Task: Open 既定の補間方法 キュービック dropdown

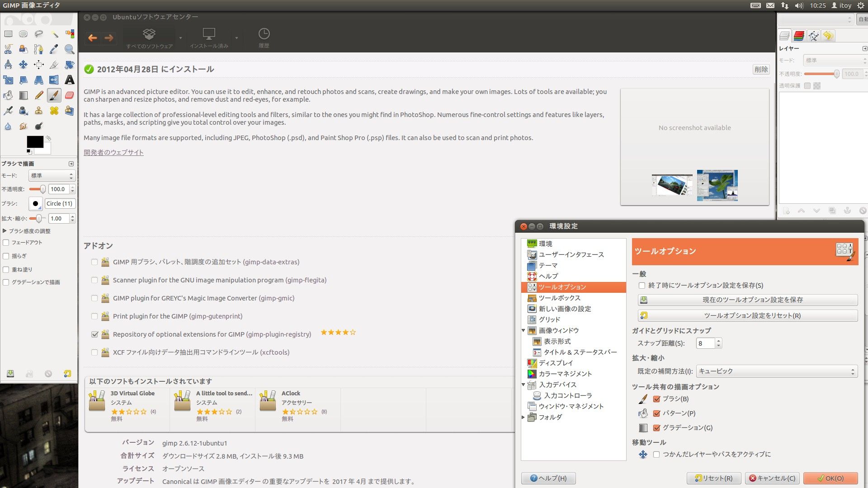Action: (776, 371)
